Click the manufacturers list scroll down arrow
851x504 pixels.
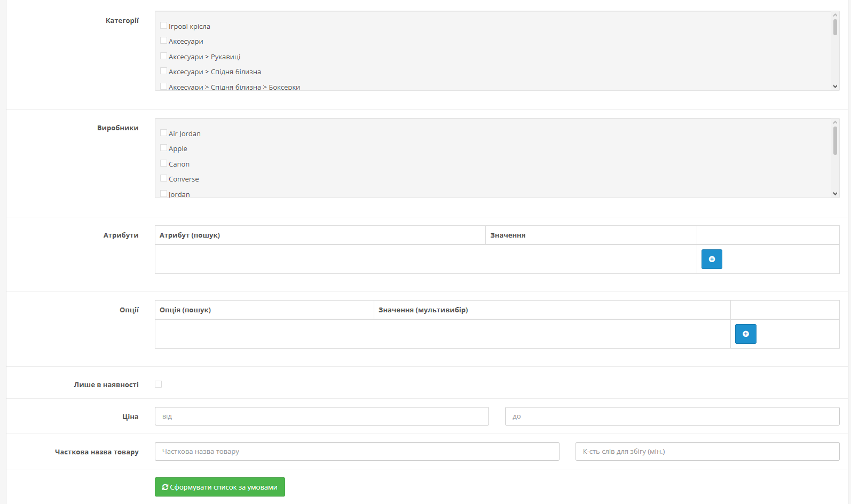point(836,194)
